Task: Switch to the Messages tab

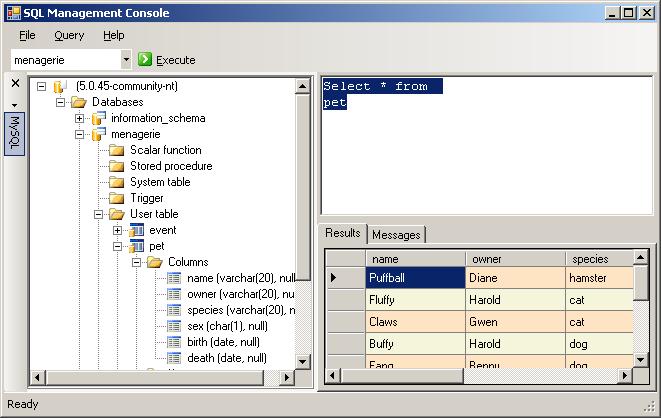Action: [396, 234]
